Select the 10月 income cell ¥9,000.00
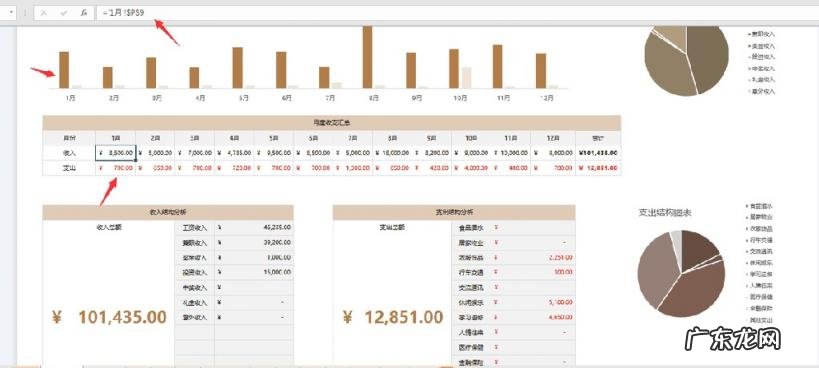This screenshot has width=819, height=368. click(x=471, y=153)
